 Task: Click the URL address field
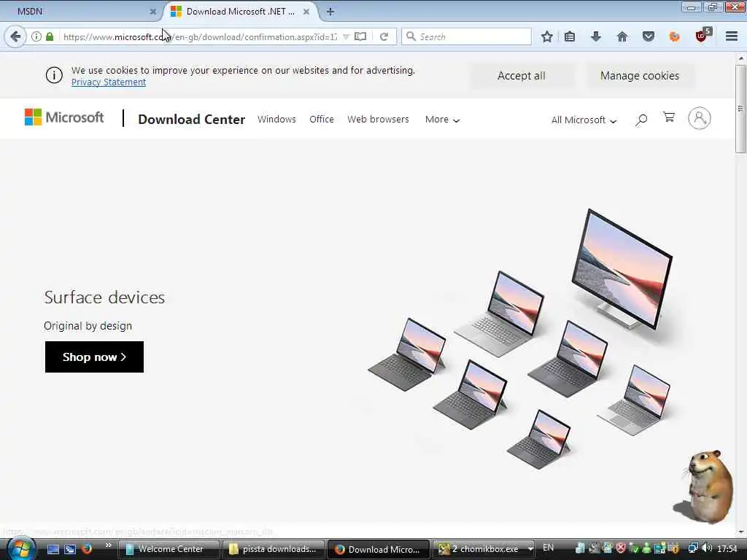(200, 36)
